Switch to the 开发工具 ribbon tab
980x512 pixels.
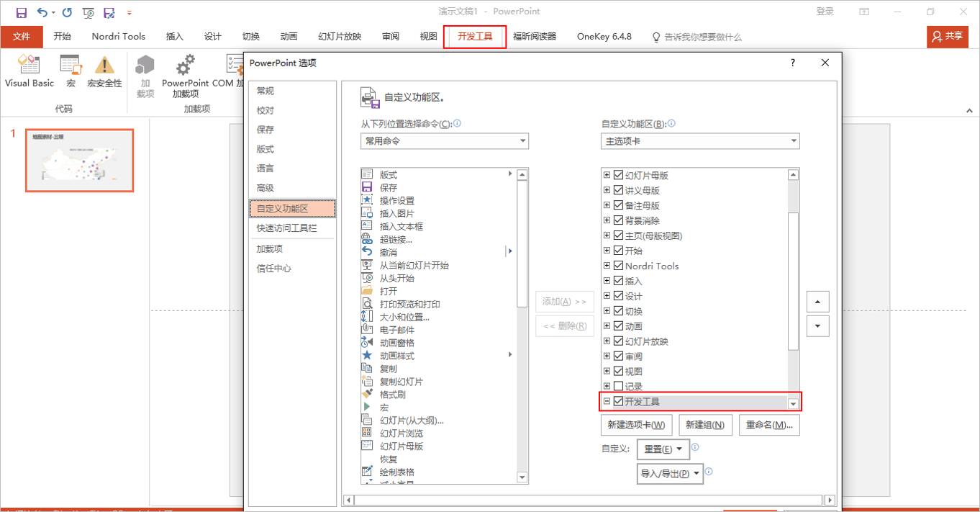[475, 37]
